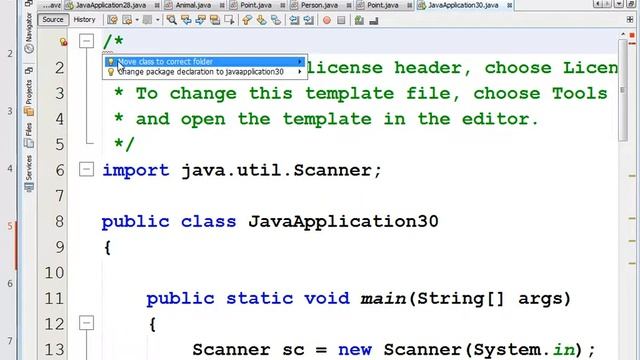
Task: Open the documents list dropdown button
Action: coord(619,4)
